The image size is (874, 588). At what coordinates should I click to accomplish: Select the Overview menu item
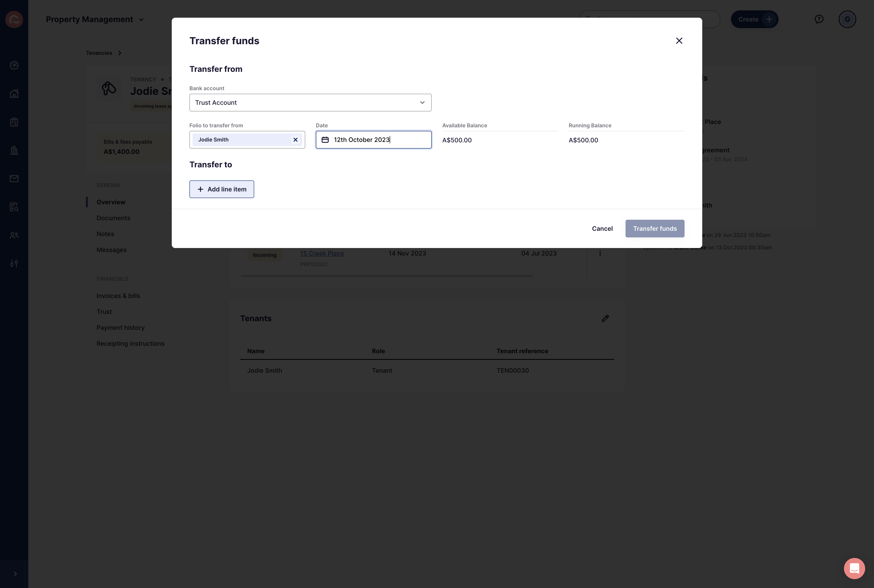[x=111, y=202]
